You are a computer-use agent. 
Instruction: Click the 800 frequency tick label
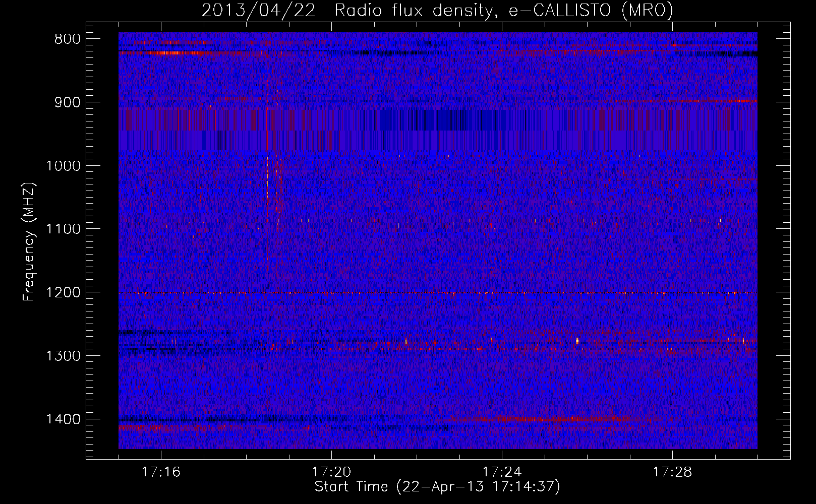68,39
